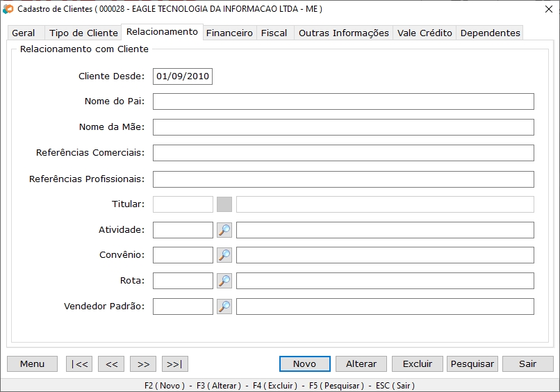Image resolution: width=560 pixels, height=392 pixels.
Task: Click Alterar to edit the record
Action: pyautogui.click(x=361, y=364)
